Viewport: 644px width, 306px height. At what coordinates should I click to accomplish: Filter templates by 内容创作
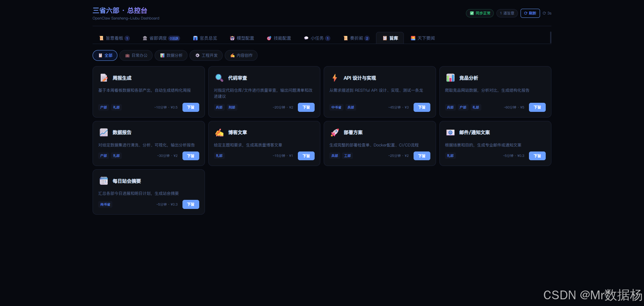241,55
